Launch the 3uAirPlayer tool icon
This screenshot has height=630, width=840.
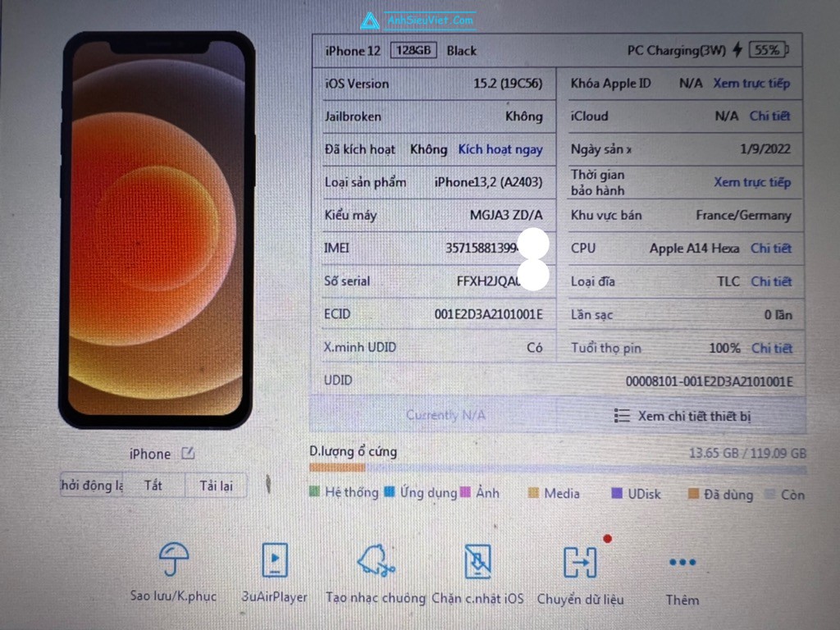[274, 559]
